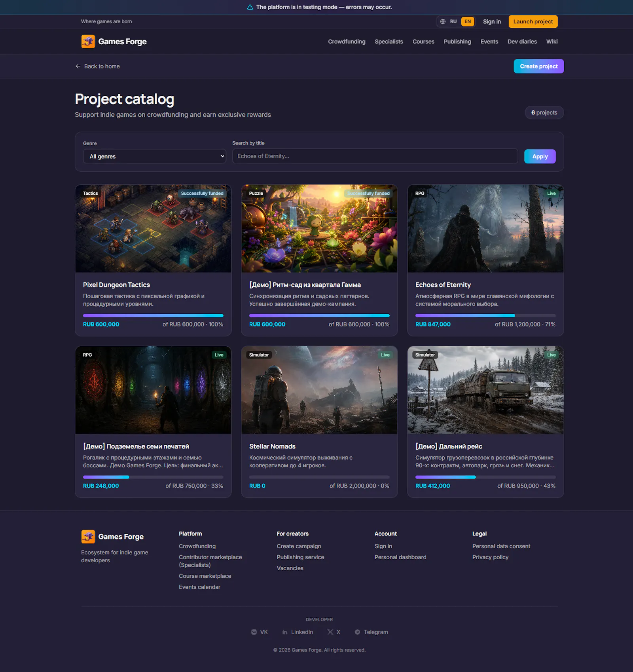
Task: Open Contributor marketplace (Specialists) link
Action: tap(210, 561)
